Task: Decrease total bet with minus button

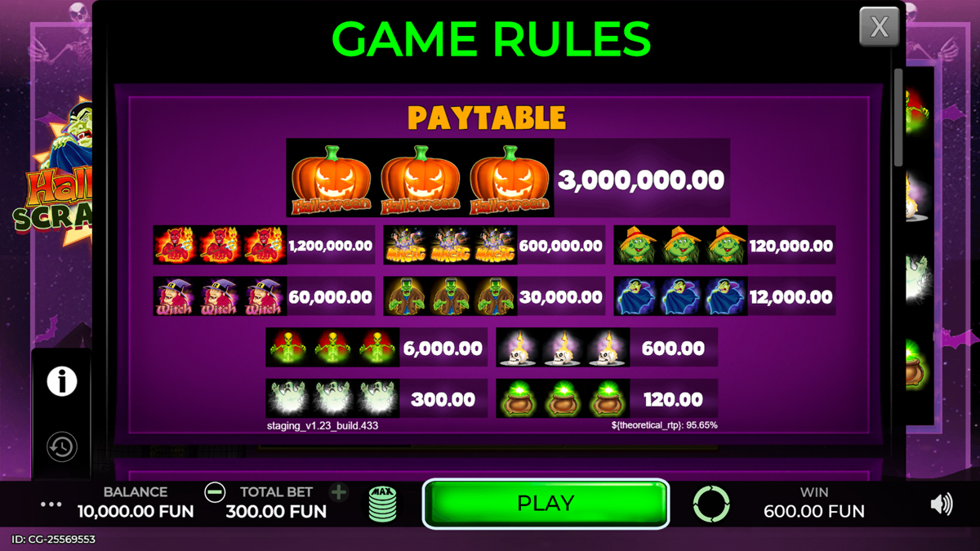Action: (x=215, y=492)
